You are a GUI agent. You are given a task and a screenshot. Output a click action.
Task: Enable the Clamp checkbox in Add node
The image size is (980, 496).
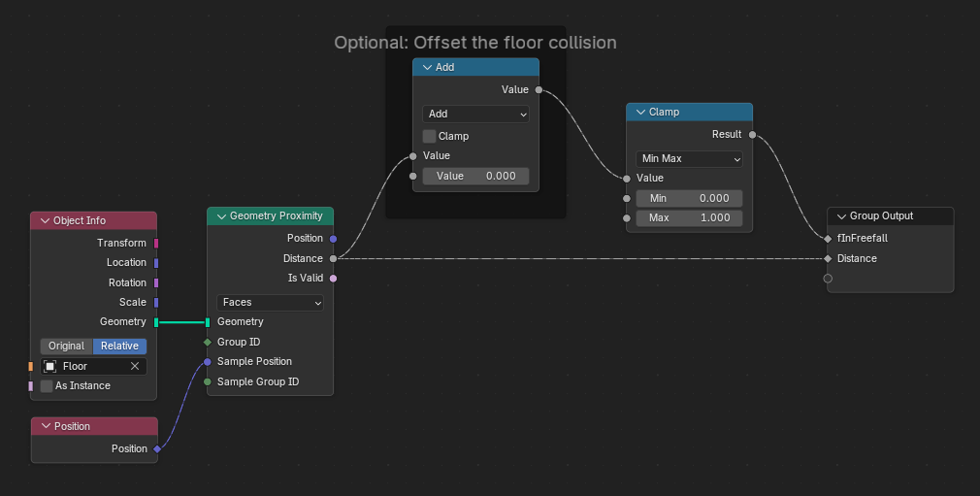point(430,137)
